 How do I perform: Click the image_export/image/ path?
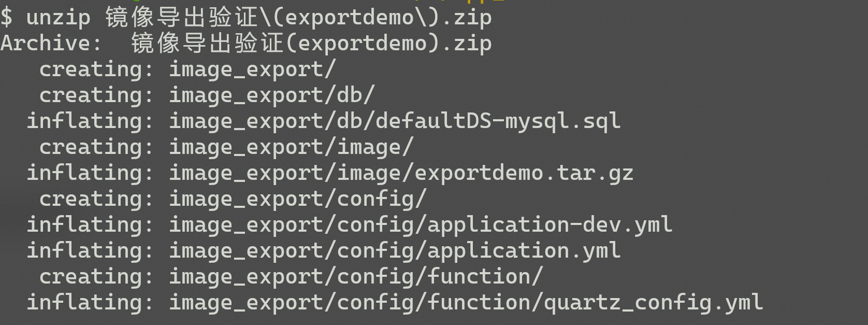click(291, 147)
